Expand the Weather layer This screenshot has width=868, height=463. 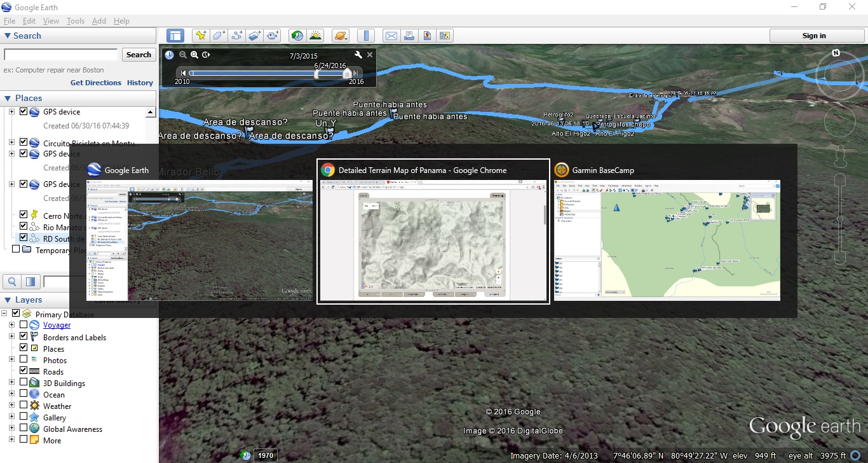[x=11, y=405]
